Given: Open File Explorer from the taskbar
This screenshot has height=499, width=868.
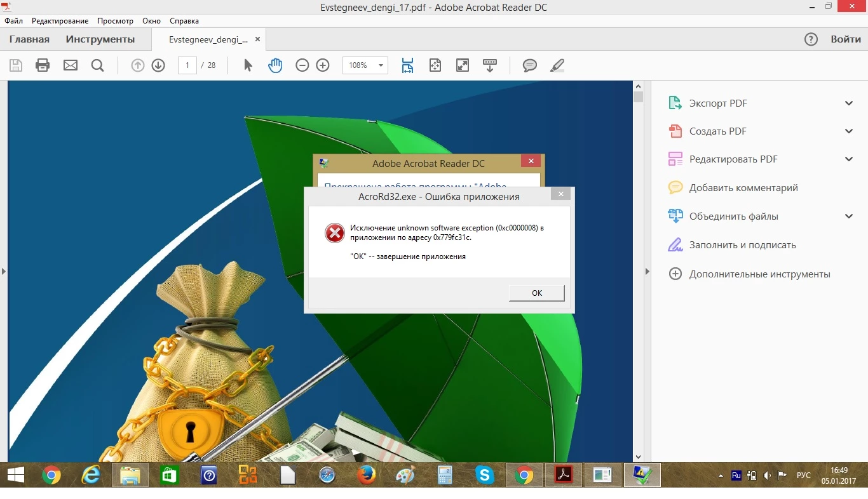Looking at the screenshot, I should (130, 475).
